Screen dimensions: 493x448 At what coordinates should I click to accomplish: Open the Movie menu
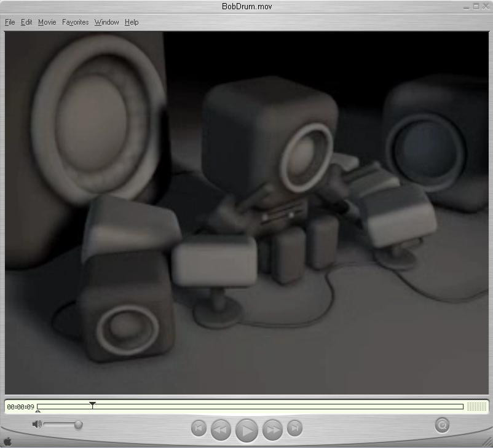(x=47, y=22)
